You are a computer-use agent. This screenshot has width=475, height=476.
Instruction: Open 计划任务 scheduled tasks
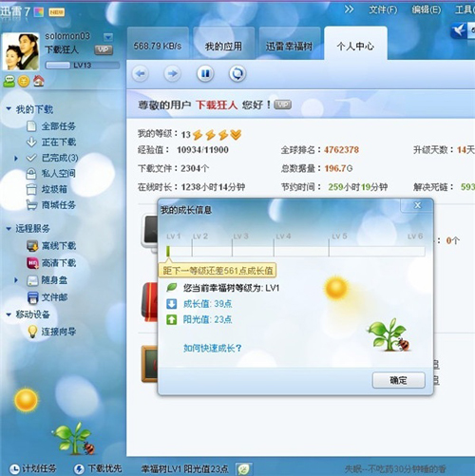(32, 468)
